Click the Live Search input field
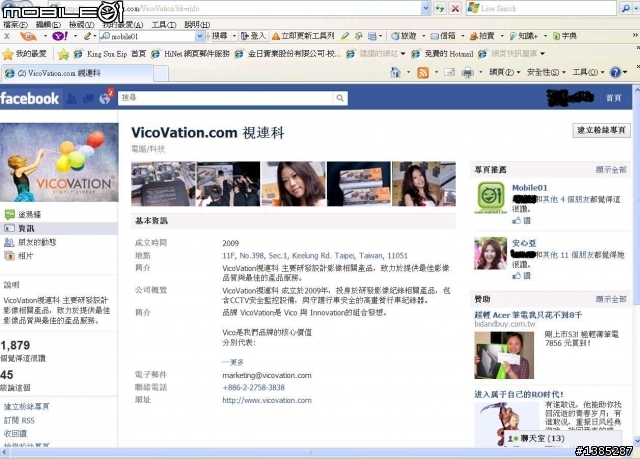 point(541,8)
